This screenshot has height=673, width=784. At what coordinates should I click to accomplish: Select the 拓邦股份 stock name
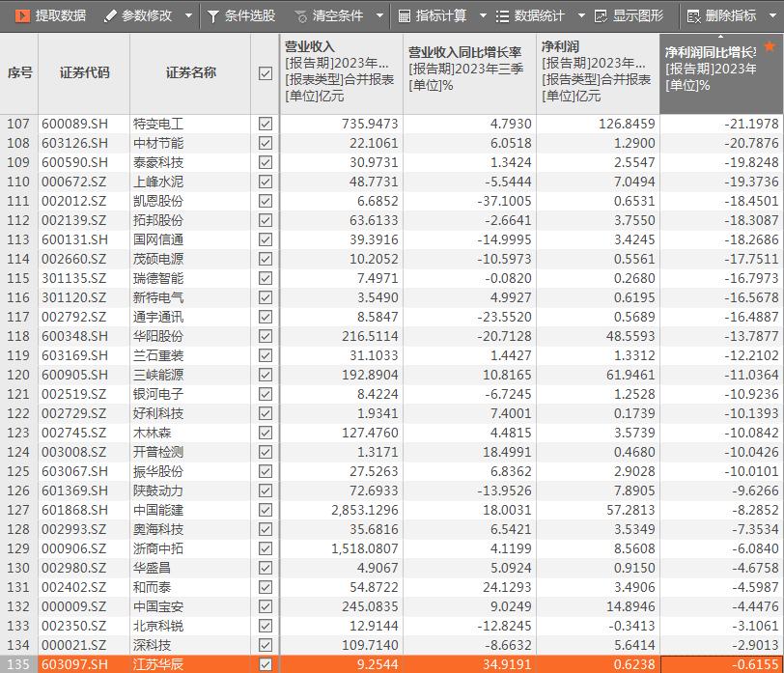point(158,220)
